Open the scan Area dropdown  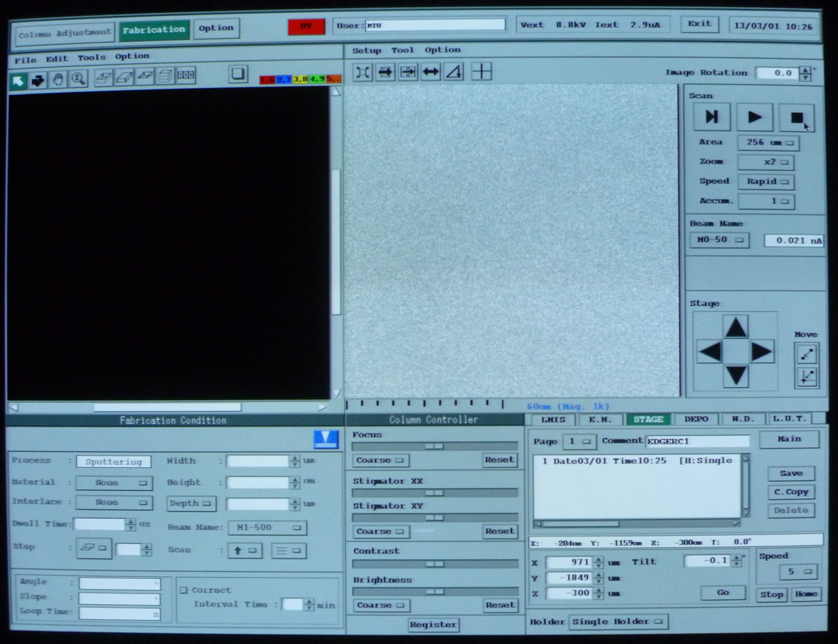(768, 142)
